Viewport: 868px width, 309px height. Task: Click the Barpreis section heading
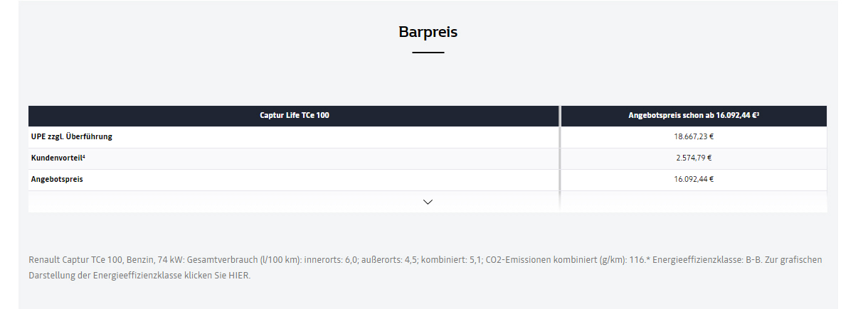pyautogui.click(x=428, y=32)
